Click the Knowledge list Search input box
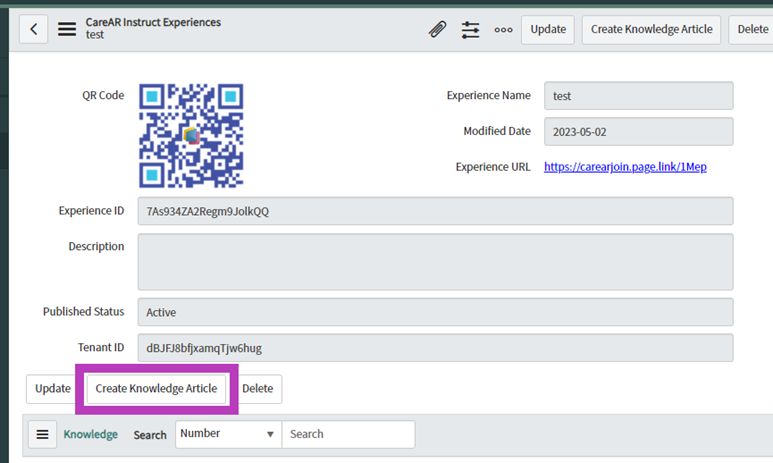Screen dimensions: 773x463 pos(348,434)
